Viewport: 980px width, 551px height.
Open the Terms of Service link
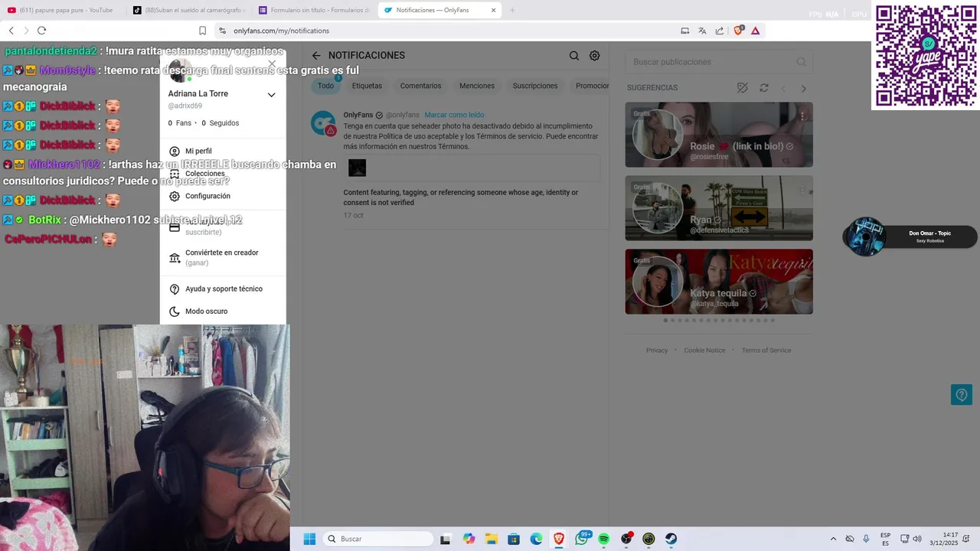pyautogui.click(x=766, y=350)
